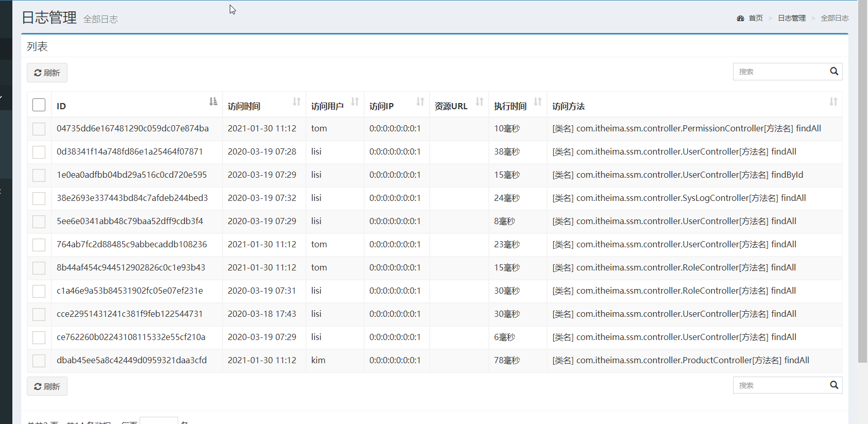
Task: Open the 首页 breadcrumb link
Action: click(756, 18)
